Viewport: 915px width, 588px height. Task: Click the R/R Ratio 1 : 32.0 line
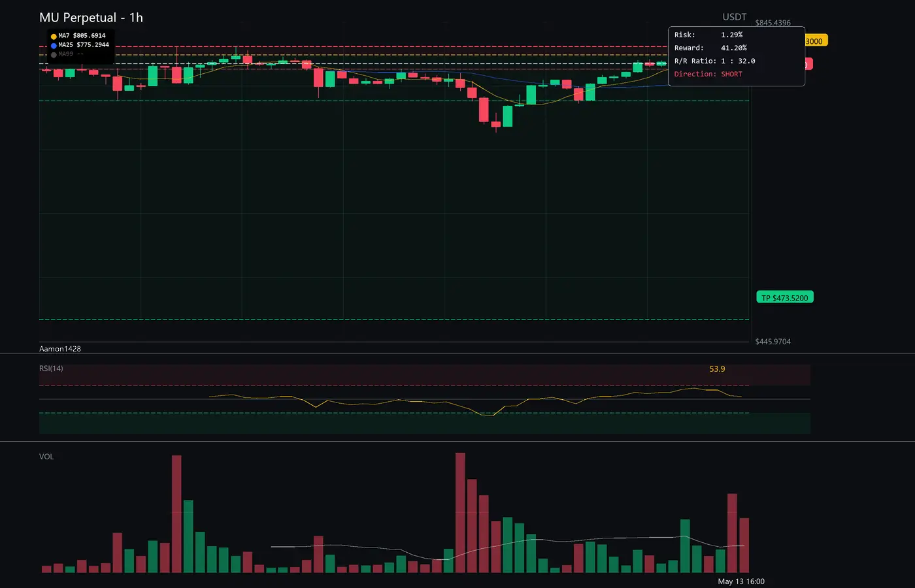[714, 61]
